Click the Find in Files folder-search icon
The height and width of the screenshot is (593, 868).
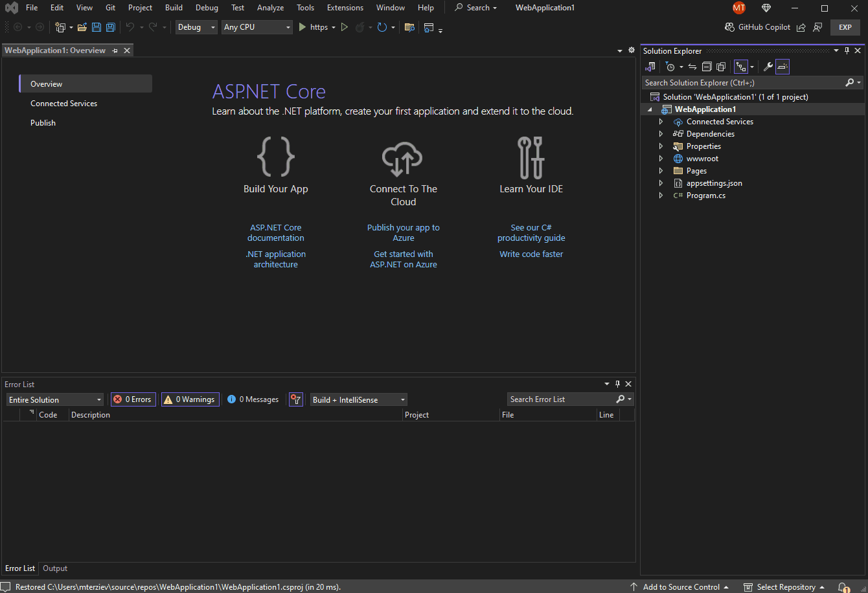pyautogui.click(x=409, y=27)
